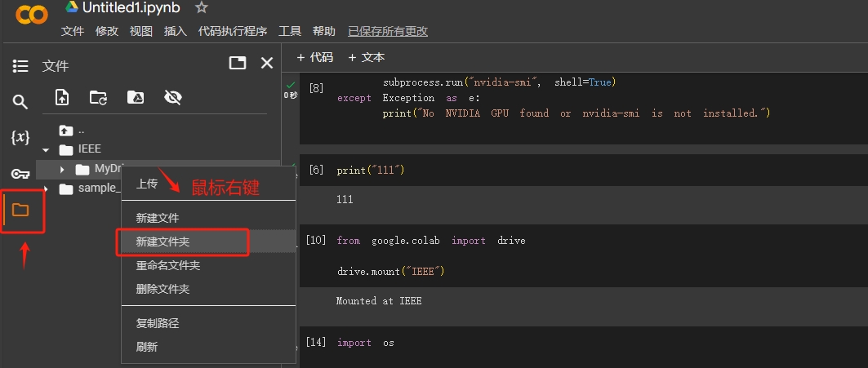Choose 刷新 in context menu
Image resolution: width=868 pixels, height=368 pixels.
[208, 347]
